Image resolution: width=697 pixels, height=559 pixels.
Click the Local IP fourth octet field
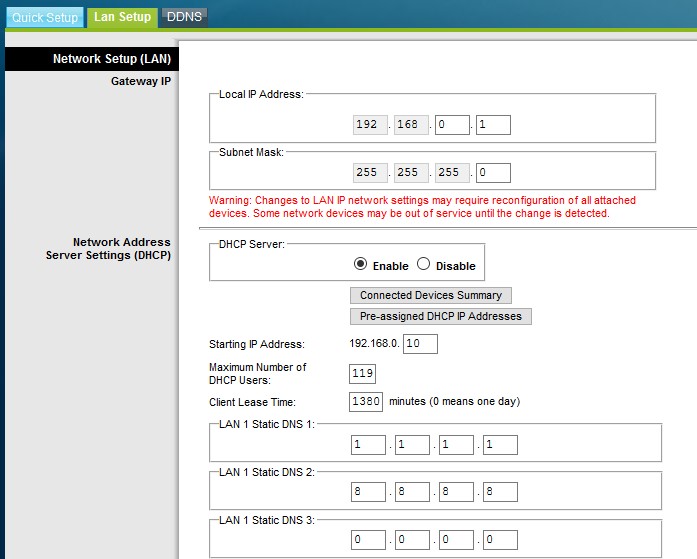coord(493,124)
